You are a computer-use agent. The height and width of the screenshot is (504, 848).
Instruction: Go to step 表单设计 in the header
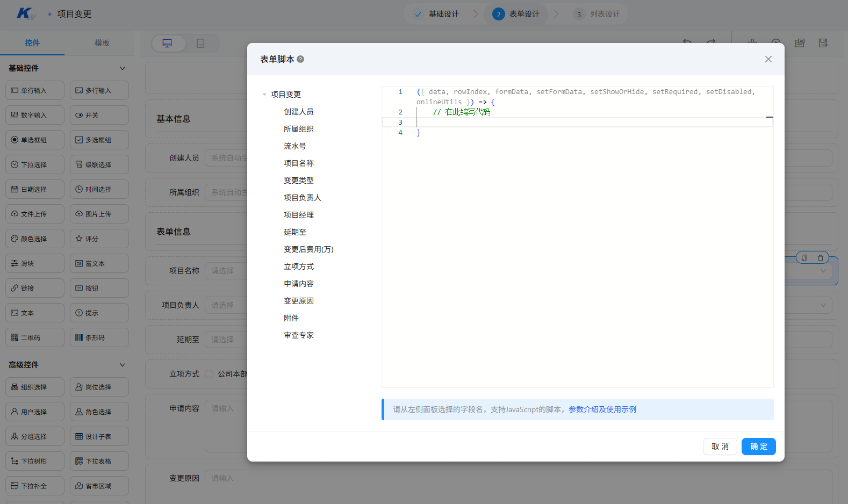[x=516, y=14]
